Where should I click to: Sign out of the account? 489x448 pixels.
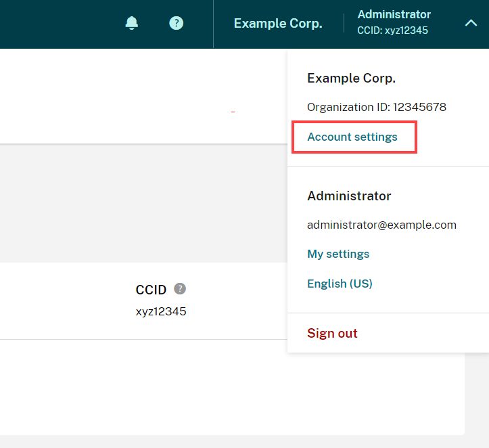tap(332, 334)
